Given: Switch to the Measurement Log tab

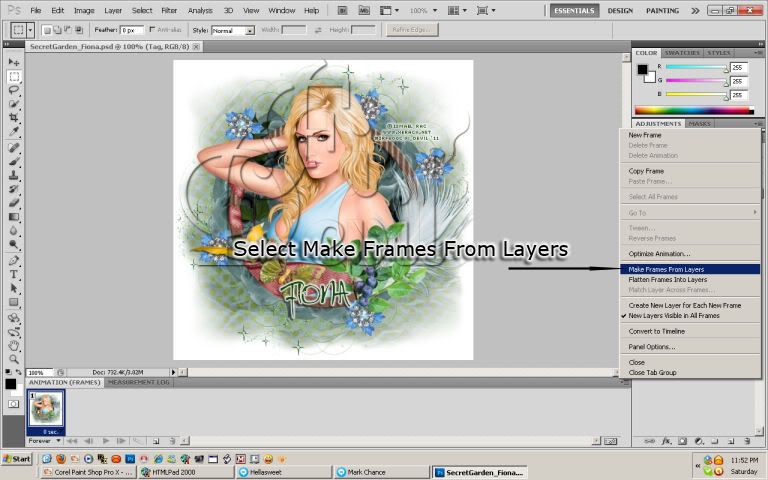Looking at the screenshot, I should coord(139,382).
